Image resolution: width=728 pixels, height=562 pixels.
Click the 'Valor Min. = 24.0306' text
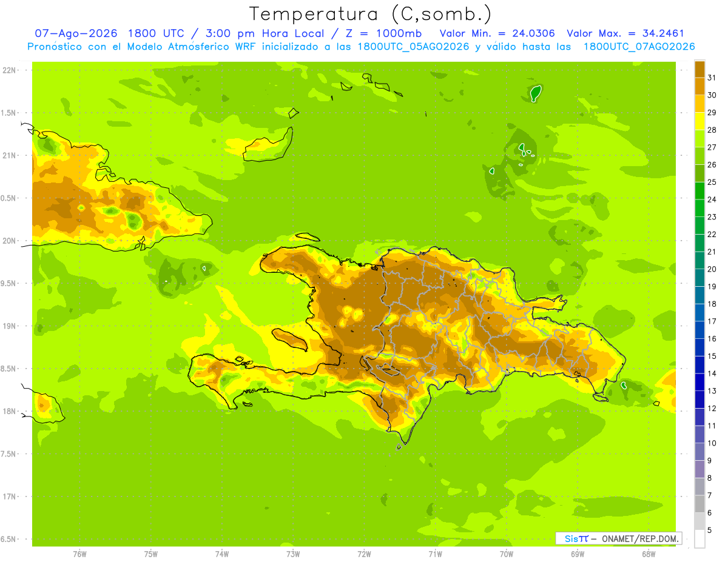497,33
